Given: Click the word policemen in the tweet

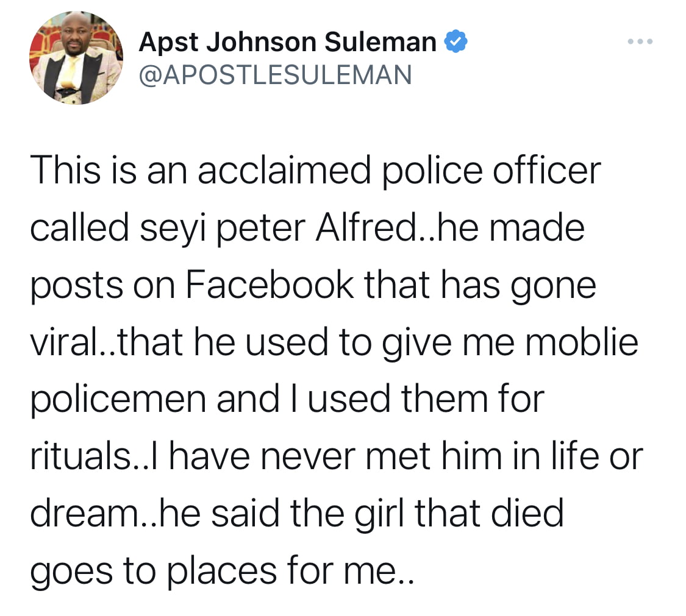Looking at the screenshot, I should coord(118,400).
